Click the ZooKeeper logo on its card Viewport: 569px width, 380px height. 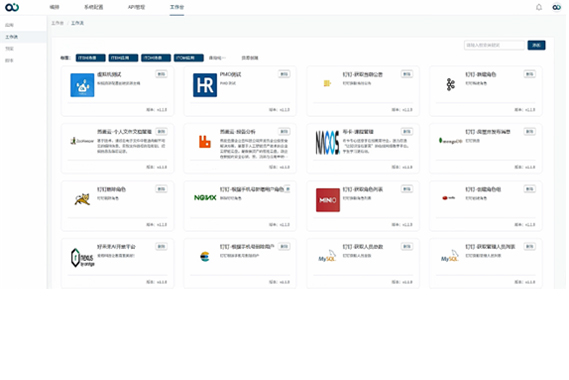pyautogui.click(x=82, y=141)
